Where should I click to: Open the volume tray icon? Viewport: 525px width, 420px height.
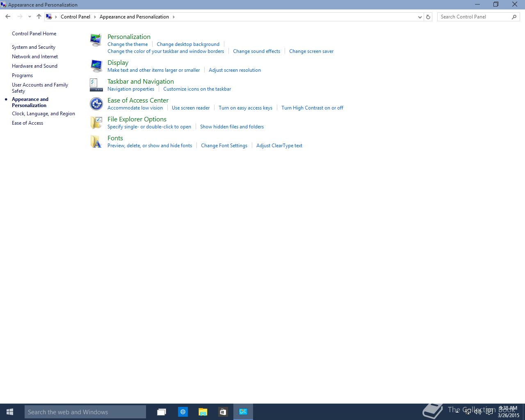point(478,412)
